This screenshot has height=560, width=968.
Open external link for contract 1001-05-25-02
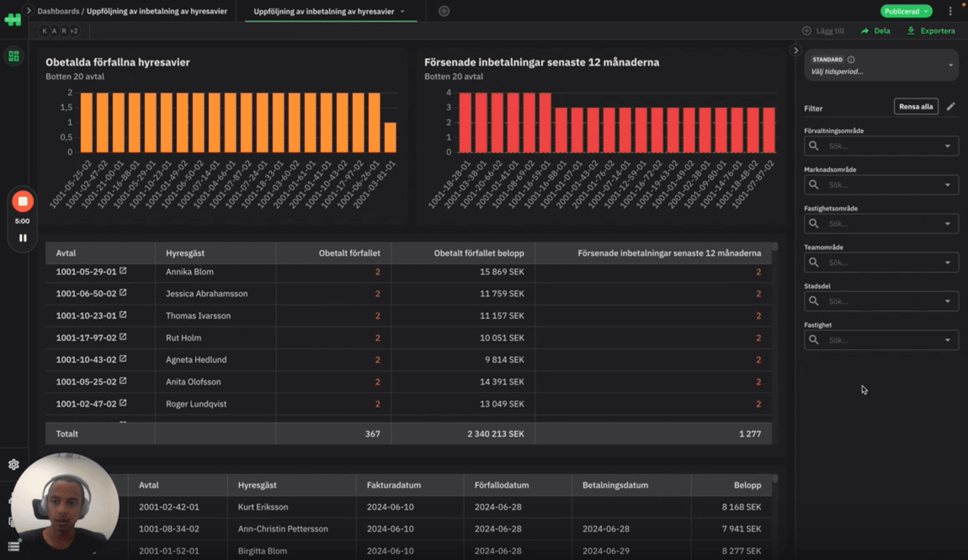pos(123,380)
